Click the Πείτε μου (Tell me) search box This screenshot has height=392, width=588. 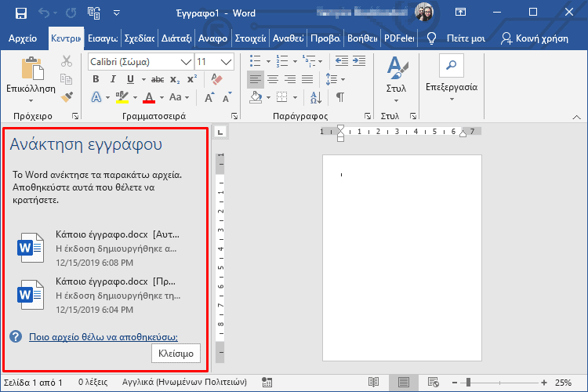[x=456, y=38]
